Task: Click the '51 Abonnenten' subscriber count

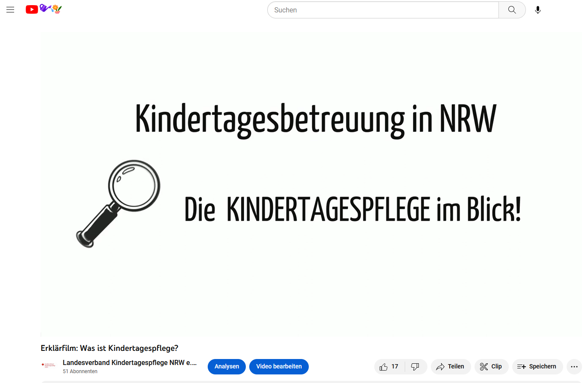Action: point(80,371)
